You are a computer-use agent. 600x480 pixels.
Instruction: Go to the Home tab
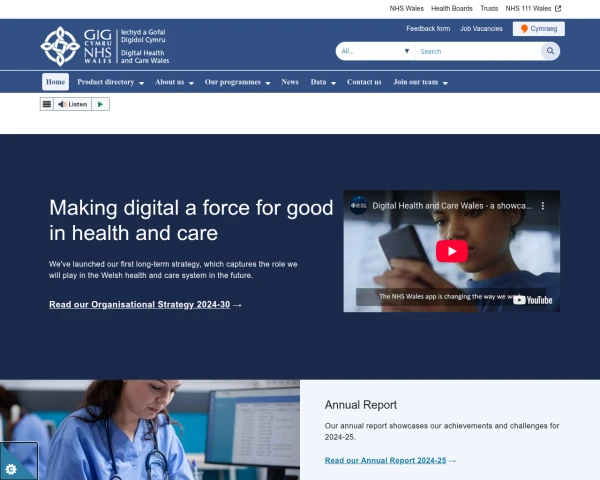click(56, 82)
